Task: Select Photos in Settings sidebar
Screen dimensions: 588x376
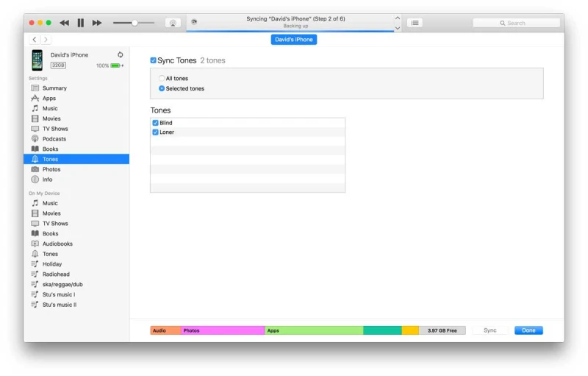Action: coord(51,169)
